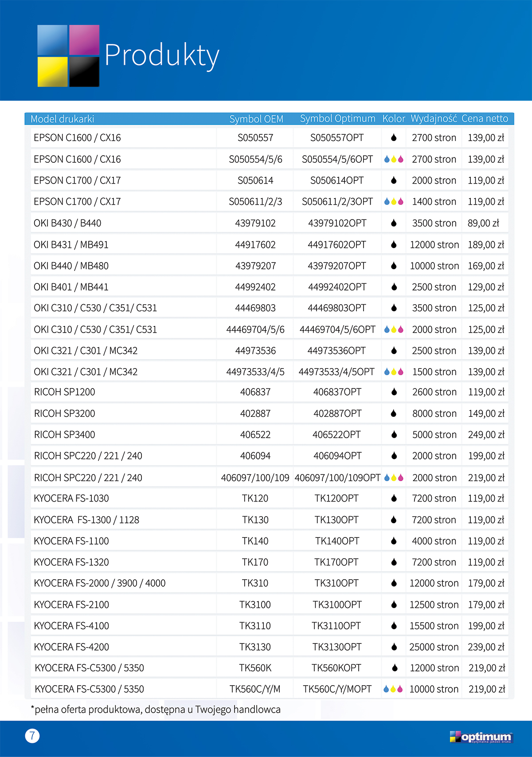The image size is (532, 757).
Task: Select the OKI B430 / B440 model cell
Action: (123, 223)
